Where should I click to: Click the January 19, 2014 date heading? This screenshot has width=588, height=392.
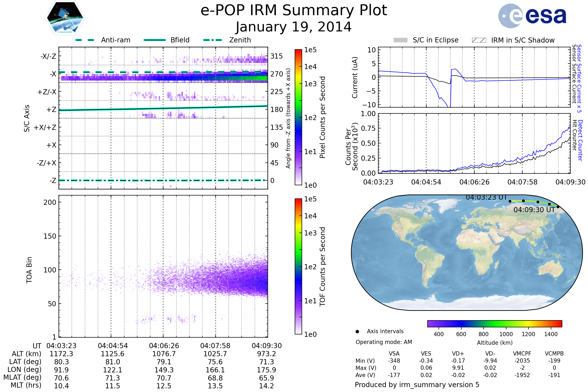[294, 27]
